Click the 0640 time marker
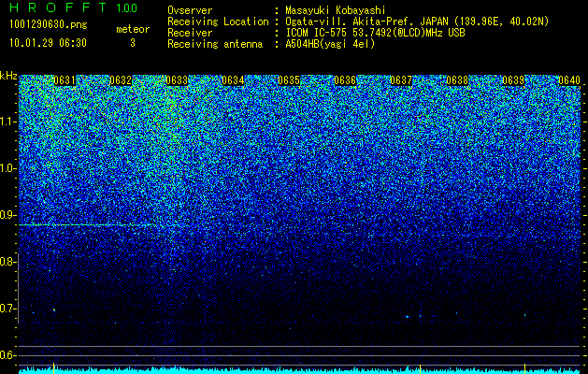Screen dimensions: 588x374 click(x=569, y=80)
